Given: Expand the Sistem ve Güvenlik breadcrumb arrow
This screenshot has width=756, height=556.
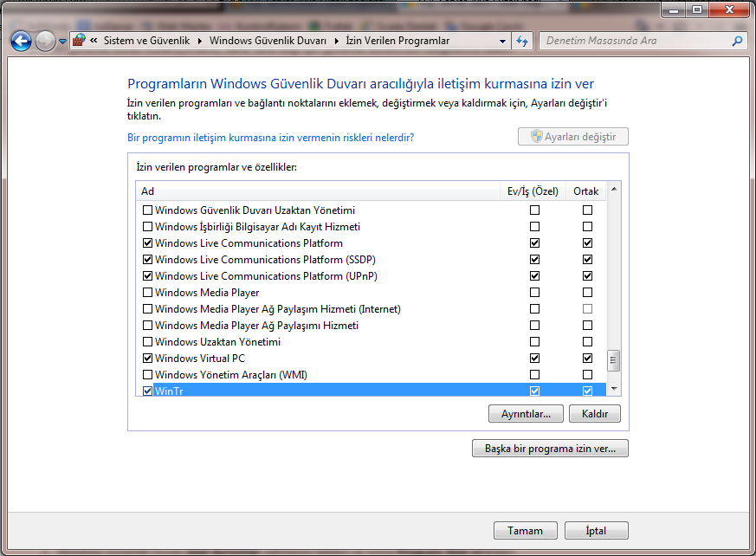Looking at the screenshot, I should 200,41.
